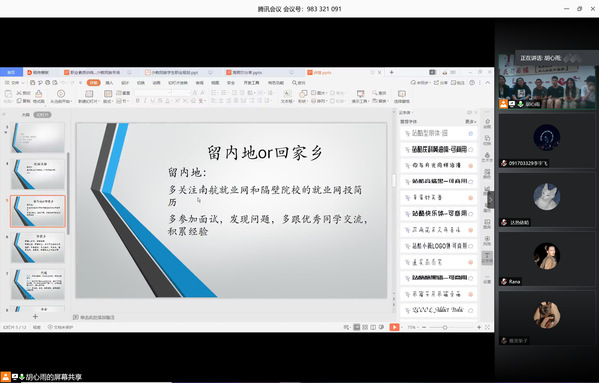599x383 pixels.
Task: Open the search magnifier in the ribbon
Action: point(295,82)
